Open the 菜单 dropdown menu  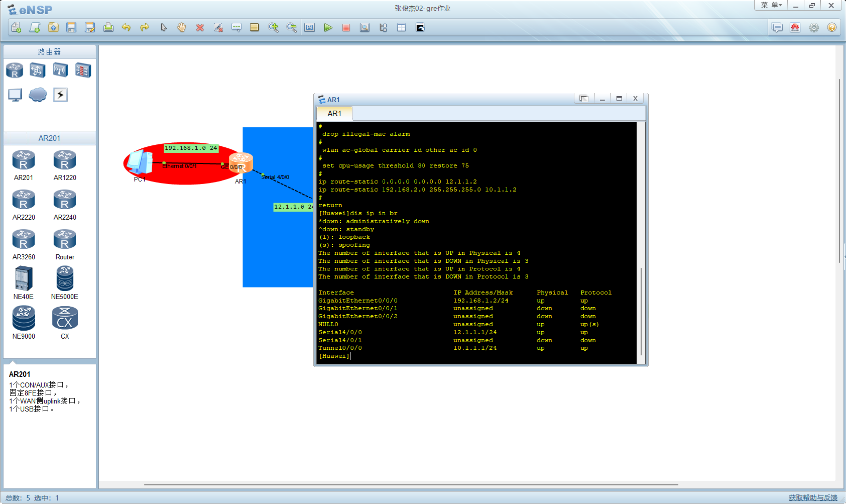[771, 5]
